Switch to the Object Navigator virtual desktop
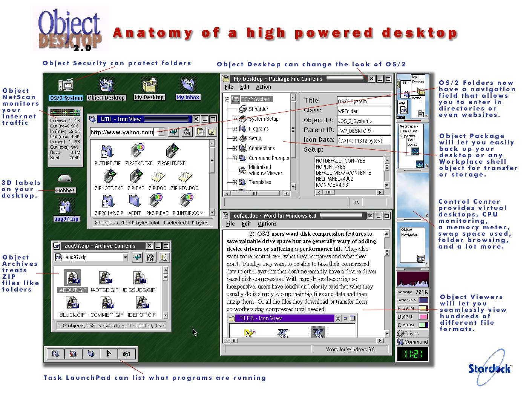 pos(412,245)
